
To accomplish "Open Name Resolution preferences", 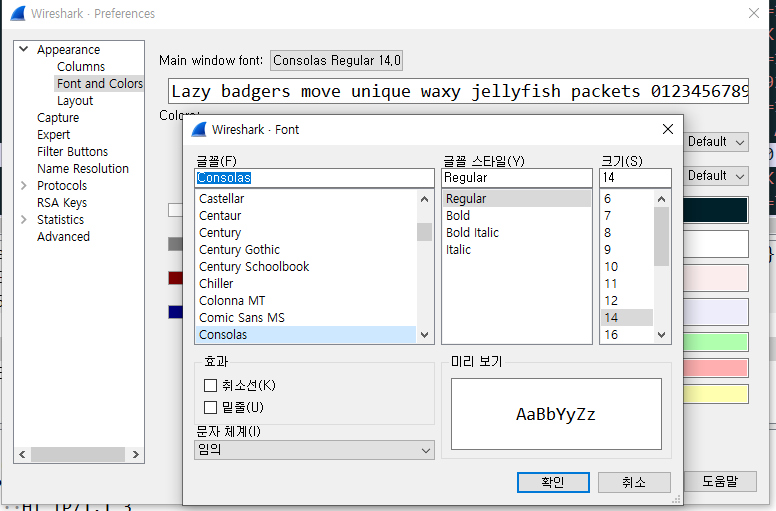I will 83,169.
